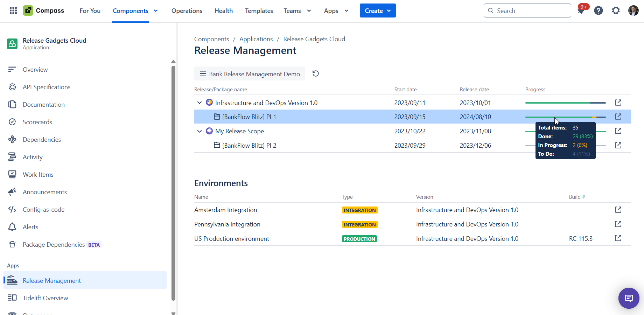The width and height of the screenshot is (644, 315).
Task: Select Scorecards in the sidebar
Action: [x=37, y=122]
